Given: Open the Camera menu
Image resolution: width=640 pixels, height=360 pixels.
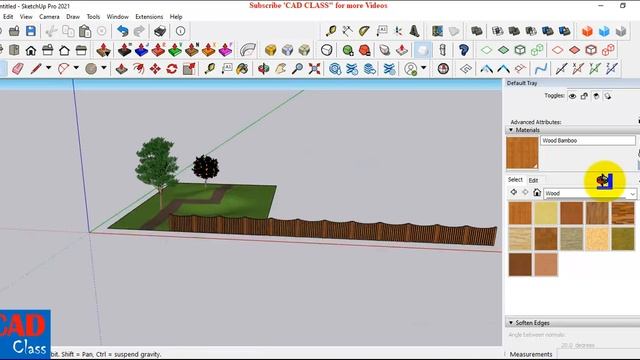Looking at the screenshot, I should 49,17.
